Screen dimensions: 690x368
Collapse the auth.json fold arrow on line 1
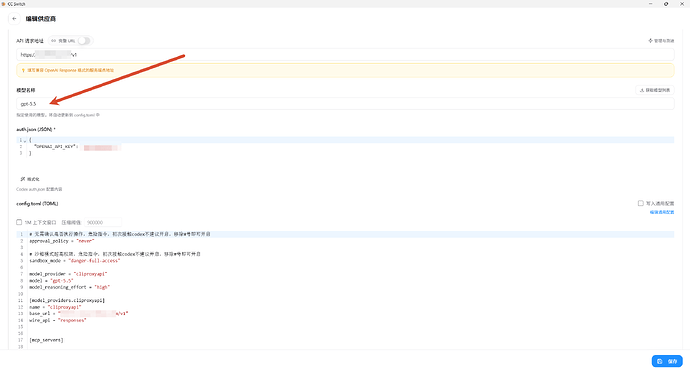click(x=25, y=140)
